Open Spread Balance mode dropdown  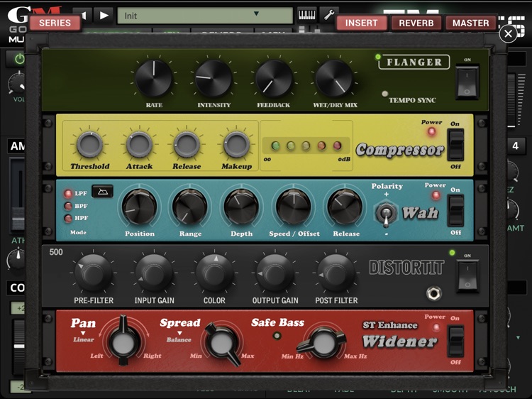(179, 337)
